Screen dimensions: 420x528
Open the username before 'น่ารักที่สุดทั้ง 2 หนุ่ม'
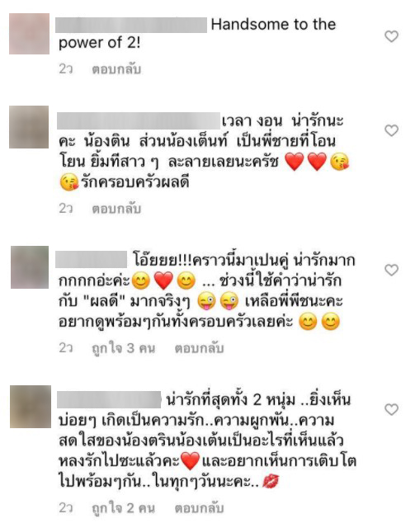109,399
